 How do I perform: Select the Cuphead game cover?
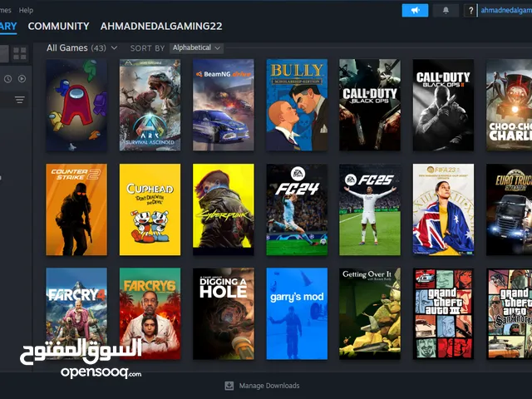click(x=150, y=209)
